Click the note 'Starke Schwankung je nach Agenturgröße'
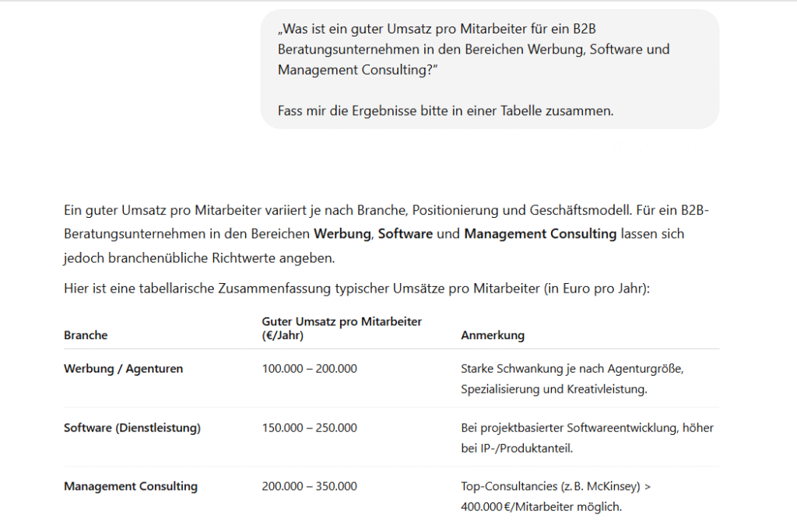Viewport: 797px width, 532px height. click(572, 379)
